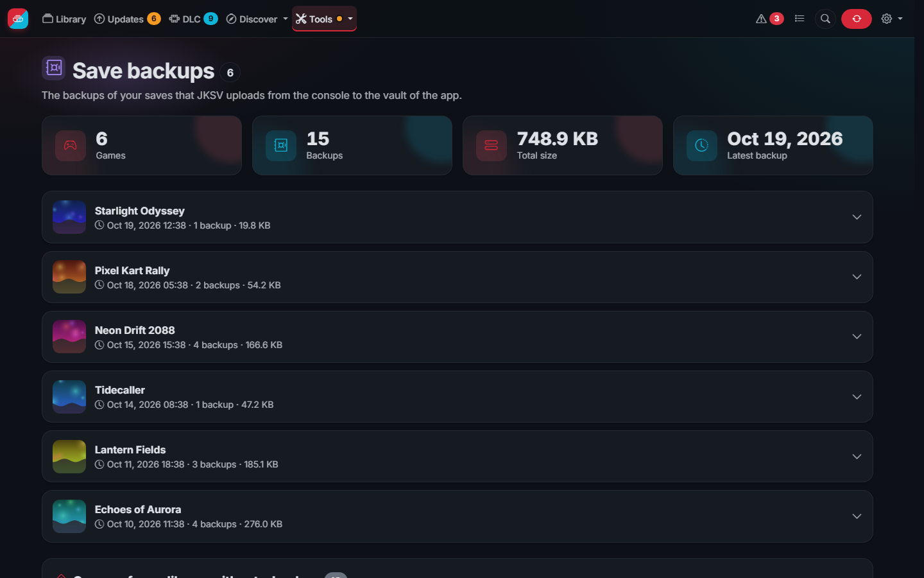Image resolution: width=924 pixels, height=578 pixels.
Task: Click the gamepad icon on the Games card
Action: pyautogui.click(x=71, y=146)
